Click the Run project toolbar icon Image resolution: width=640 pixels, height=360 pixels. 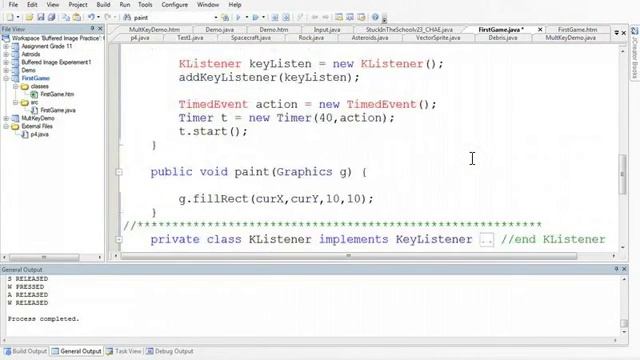tap(256, 17)
